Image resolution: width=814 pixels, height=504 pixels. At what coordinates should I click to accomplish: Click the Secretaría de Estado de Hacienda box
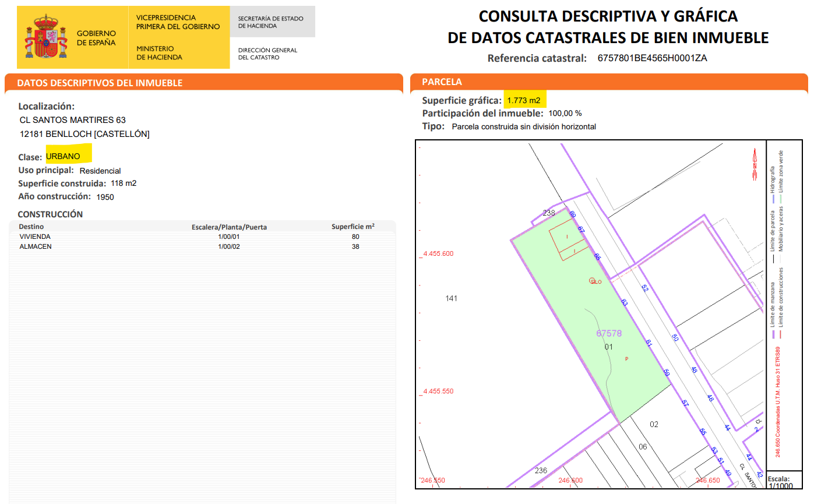click(x=272, y=22)
